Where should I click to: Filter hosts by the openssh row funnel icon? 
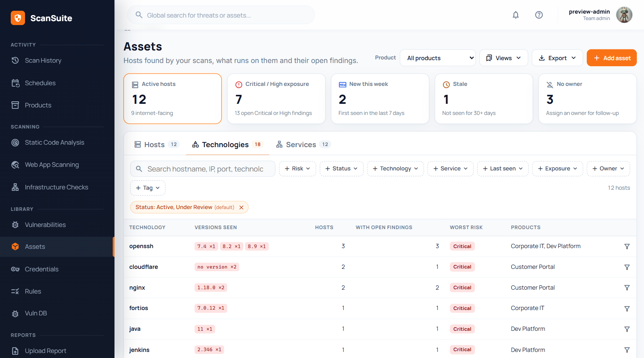click(627, 246)
